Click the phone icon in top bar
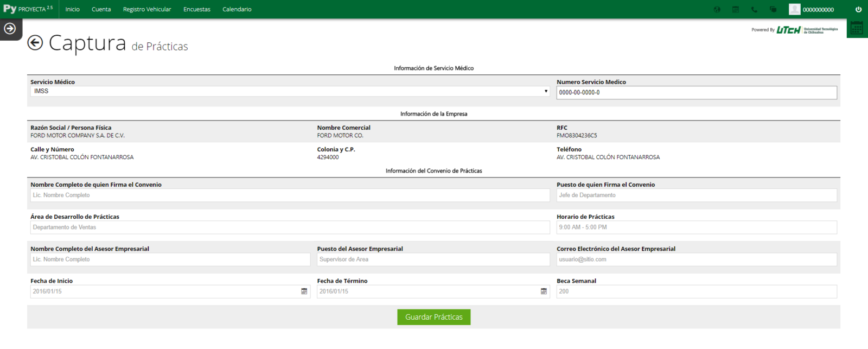 [754, 9]
